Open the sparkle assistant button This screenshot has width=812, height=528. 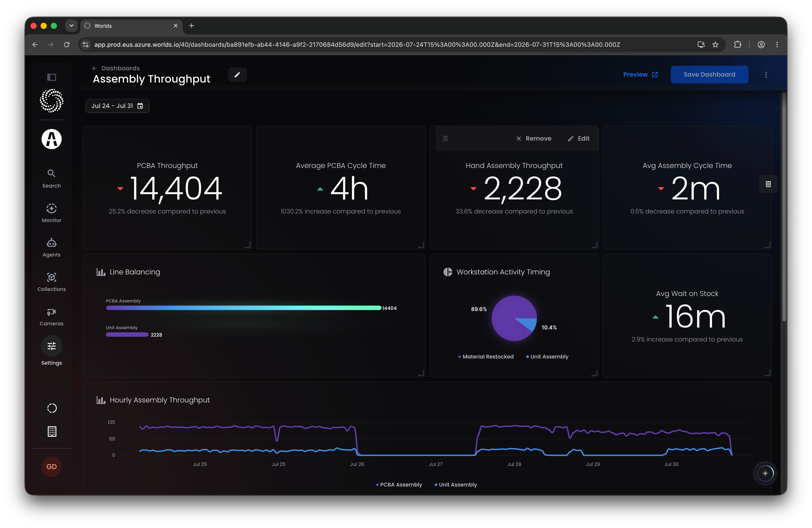(x=765, y=473)
